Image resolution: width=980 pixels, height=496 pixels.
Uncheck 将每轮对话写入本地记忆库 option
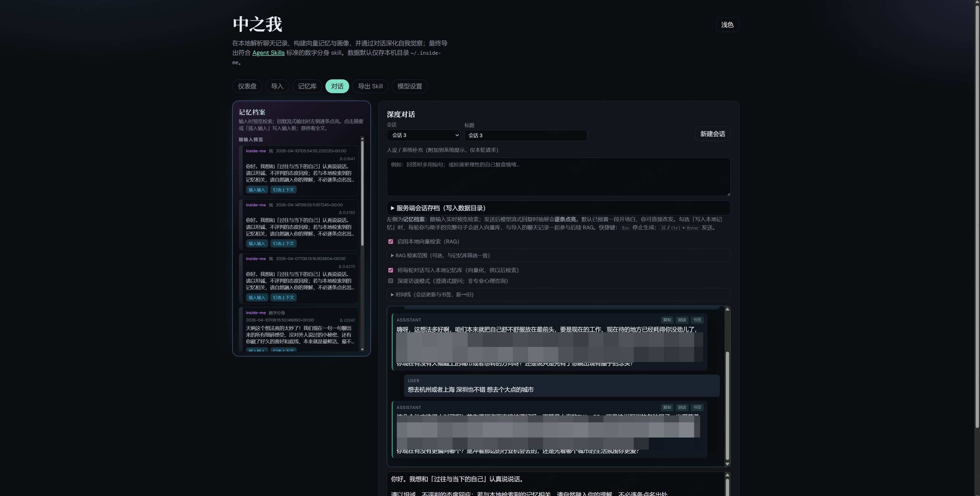click(x=390, y=270)
